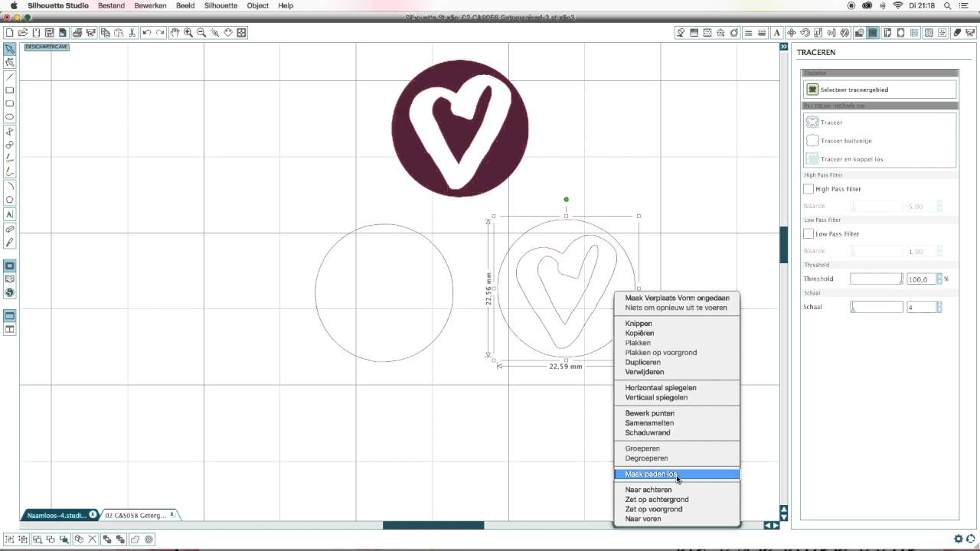Fit the page to window
The width and height of the screenshot is (980, 551).
pos(242,33)
